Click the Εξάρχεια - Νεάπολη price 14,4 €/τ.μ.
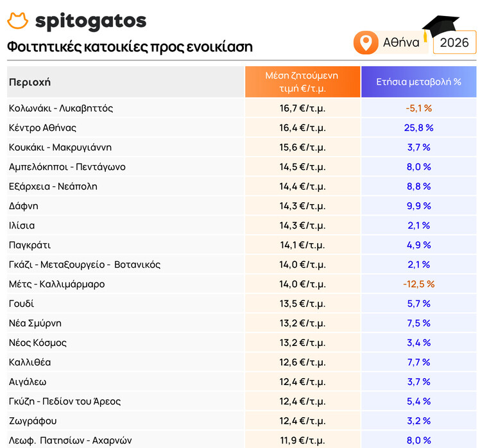 302,187
